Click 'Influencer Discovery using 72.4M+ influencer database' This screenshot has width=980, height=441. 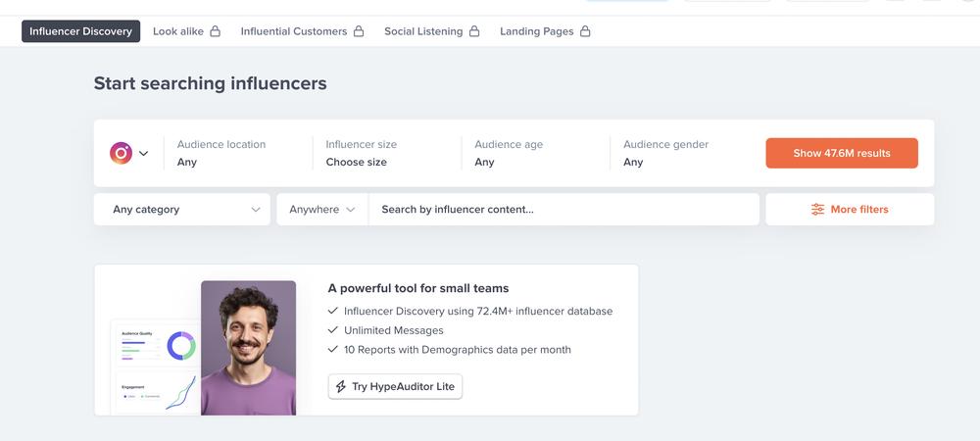point(478,311)
